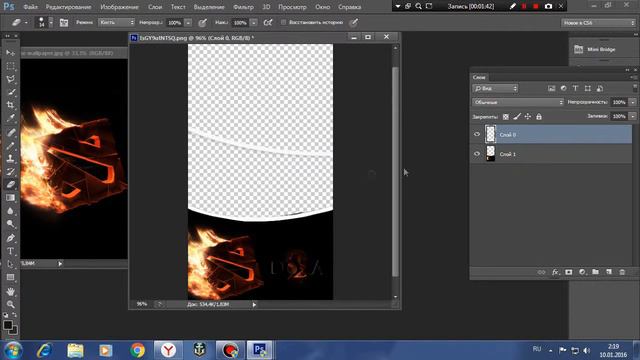Select the History Brush tool
The width and height of the screenshot is (640, 360).
11,171
